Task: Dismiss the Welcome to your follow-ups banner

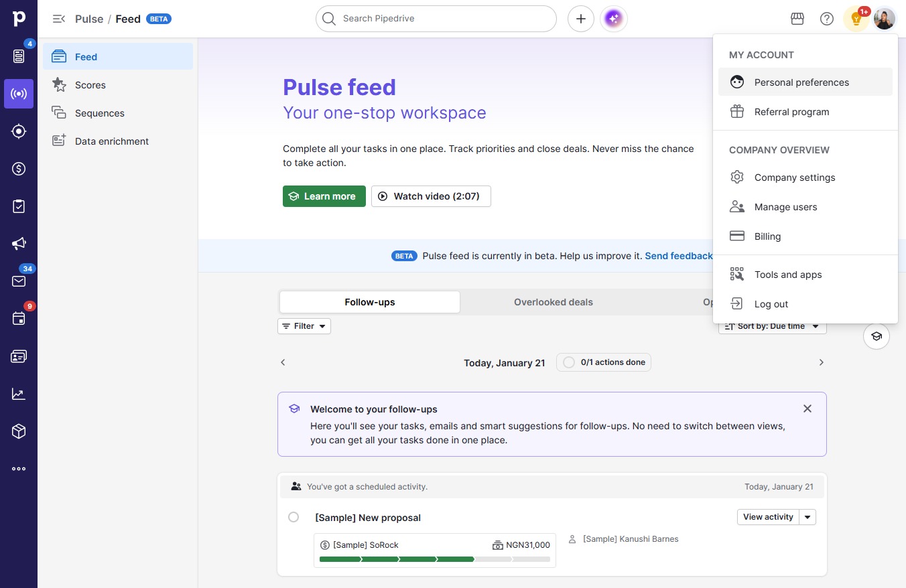Action: (807, 409)
